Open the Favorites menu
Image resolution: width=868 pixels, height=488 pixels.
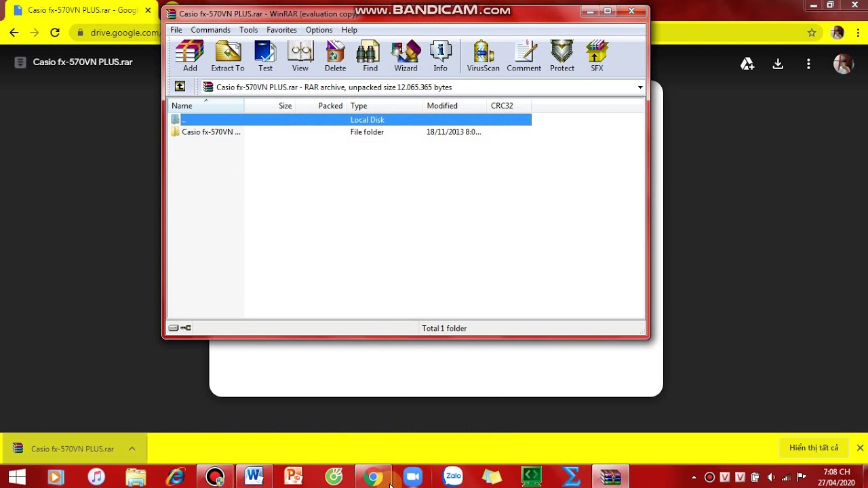(x=281, y=30)
